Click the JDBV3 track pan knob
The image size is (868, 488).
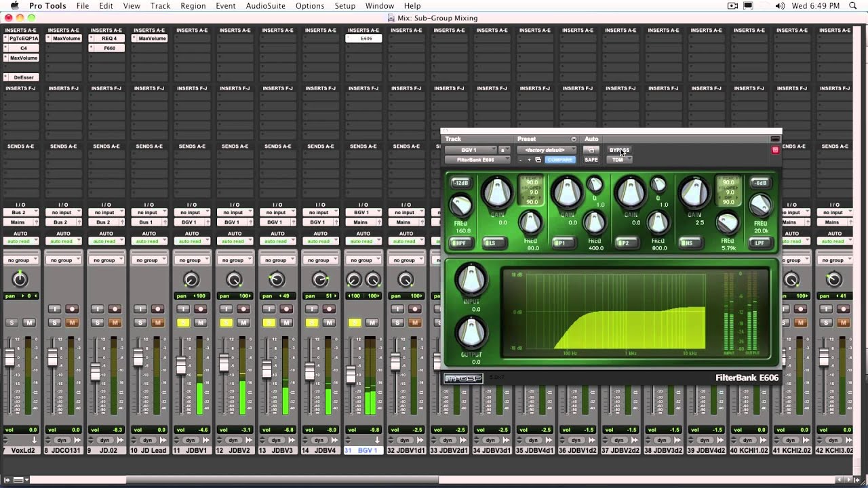click(277, 279)
